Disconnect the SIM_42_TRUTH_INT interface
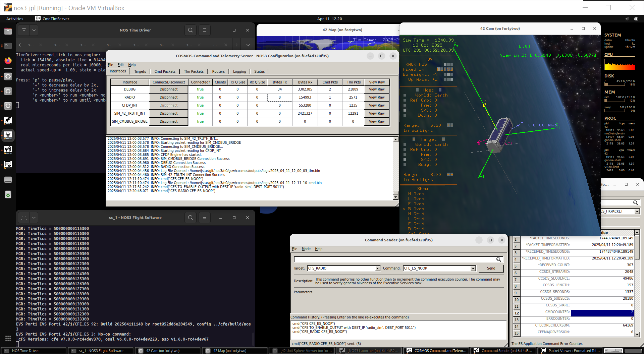The width and height of the screenshot is (644, 354). [169, 114]
